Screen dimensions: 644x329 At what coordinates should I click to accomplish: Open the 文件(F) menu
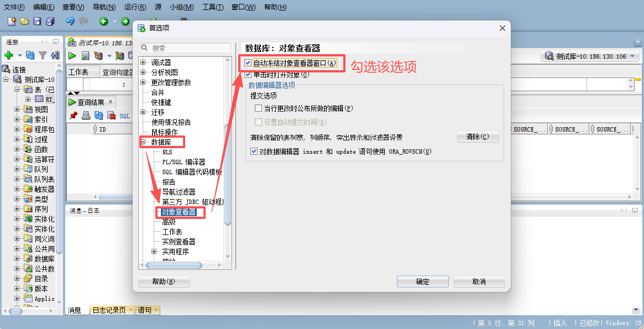[14, 7]
